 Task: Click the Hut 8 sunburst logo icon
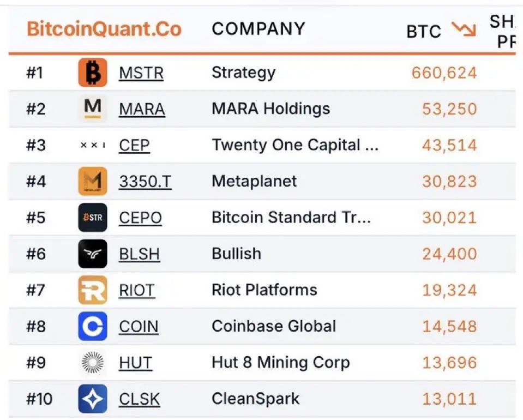point(93,362)
